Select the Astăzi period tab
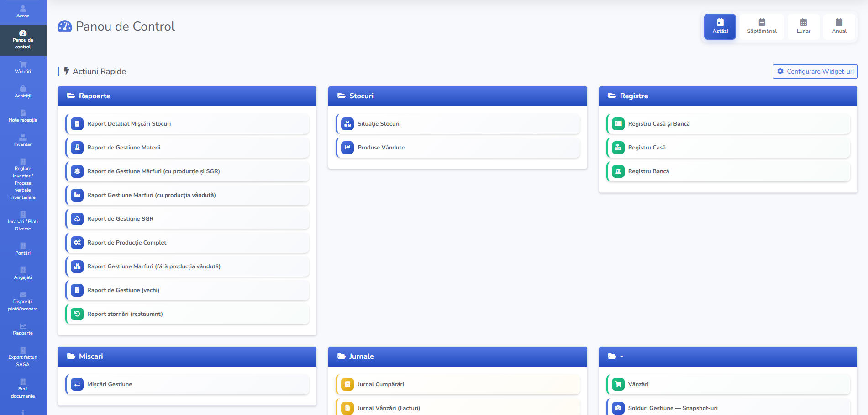The width and height of the screenshot is (868, 415). (720, 27)
